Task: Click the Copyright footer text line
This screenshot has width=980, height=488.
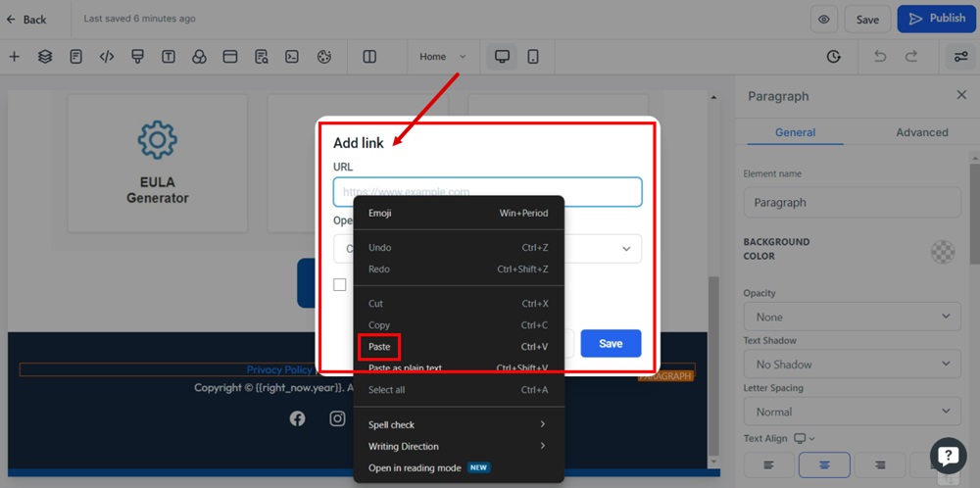Action: (x=273, y=388)
